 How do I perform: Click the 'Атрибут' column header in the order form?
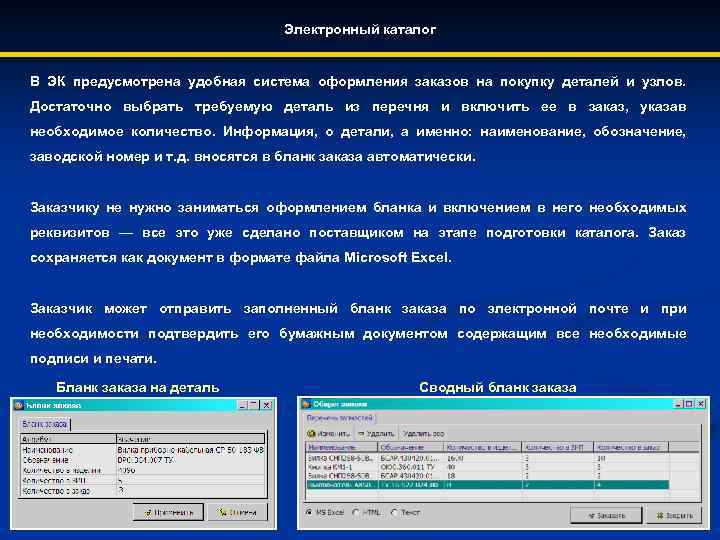pyautogui.click(x=68, y=439)
